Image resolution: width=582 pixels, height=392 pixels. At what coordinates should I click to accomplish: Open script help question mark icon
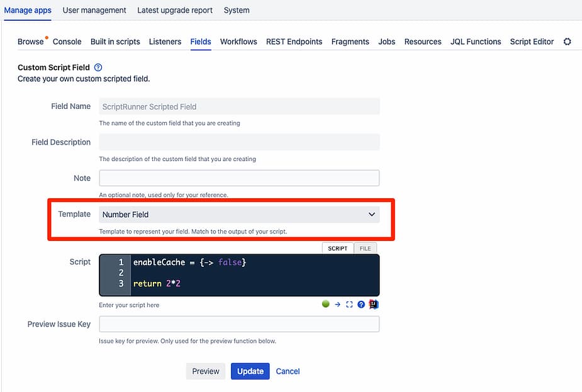361,304
